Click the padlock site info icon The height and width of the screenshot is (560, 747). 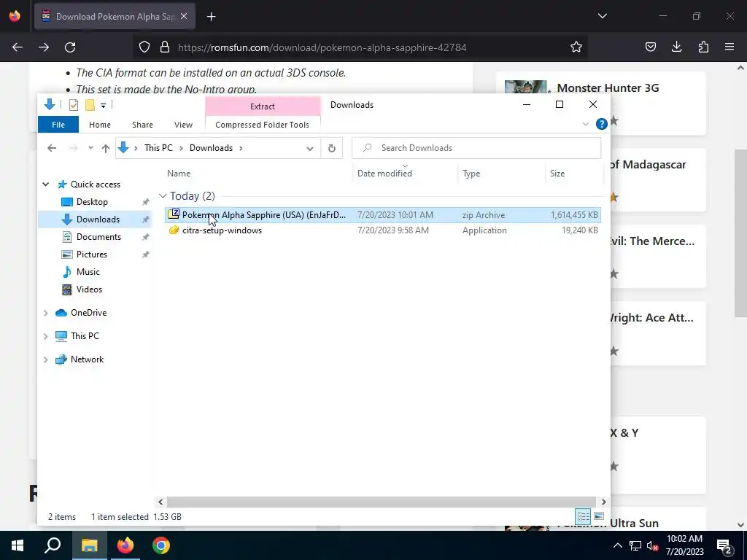click(x=165, y=47)
